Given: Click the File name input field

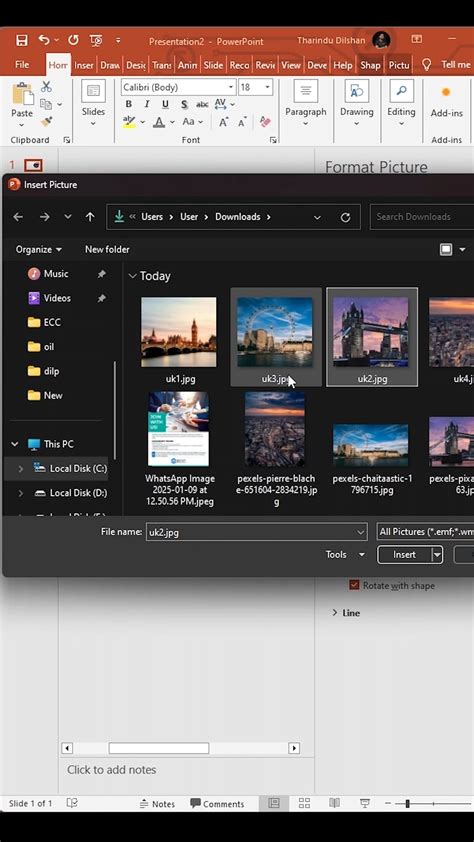Looking at the screenshot, I should click(257, 532).
